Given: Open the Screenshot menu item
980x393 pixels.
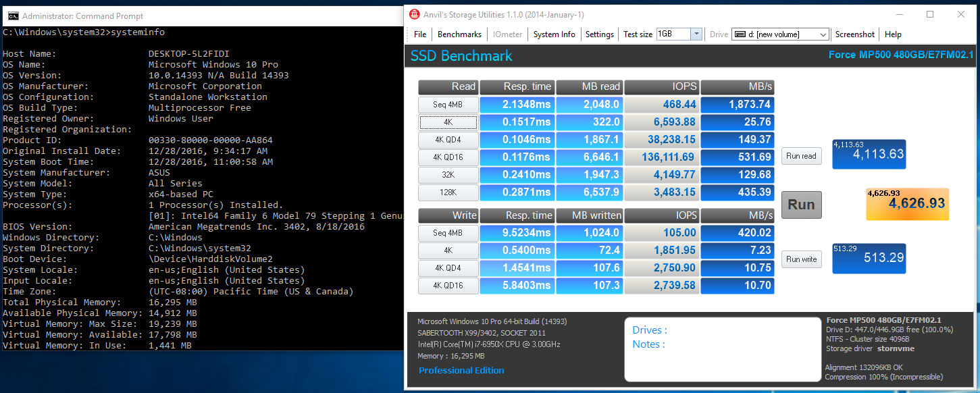Looking at the screenshot, I should [x=855, y=34].
